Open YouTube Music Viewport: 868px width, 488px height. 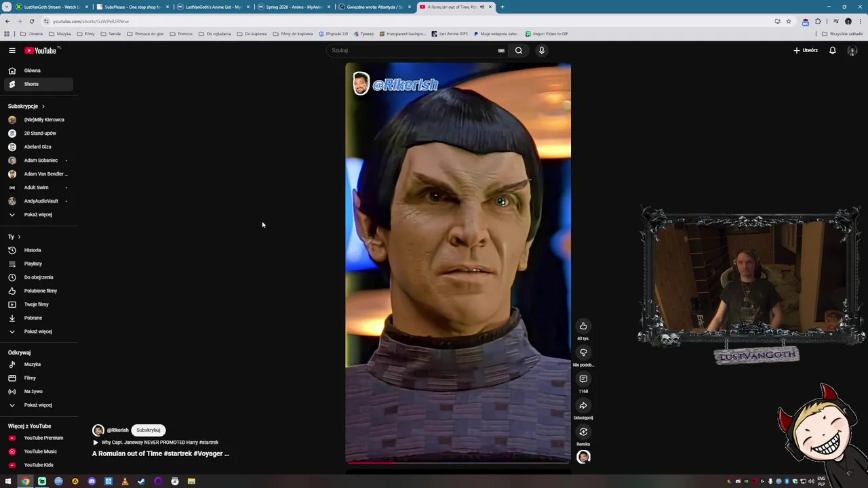tap(37, 451)
